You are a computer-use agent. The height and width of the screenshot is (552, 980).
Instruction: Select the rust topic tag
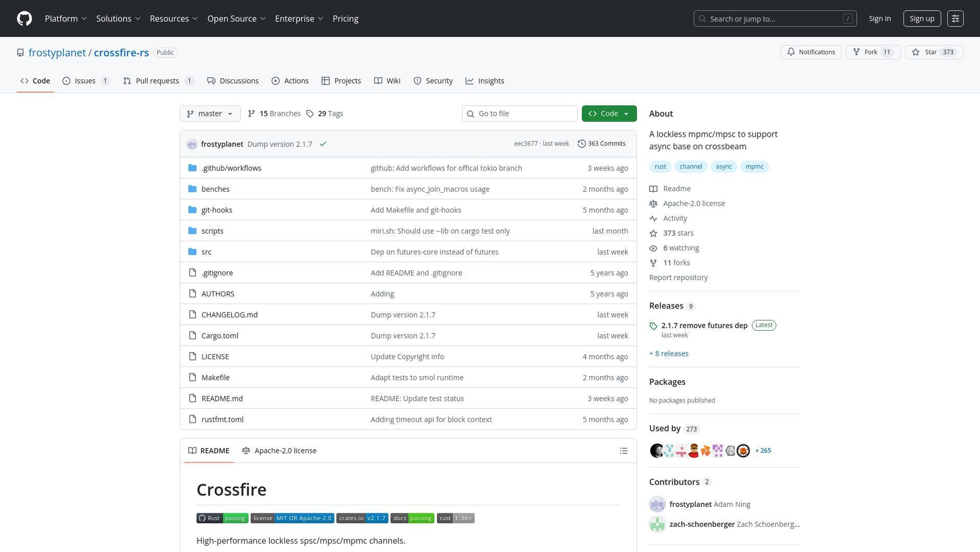[x=660, y=167]
